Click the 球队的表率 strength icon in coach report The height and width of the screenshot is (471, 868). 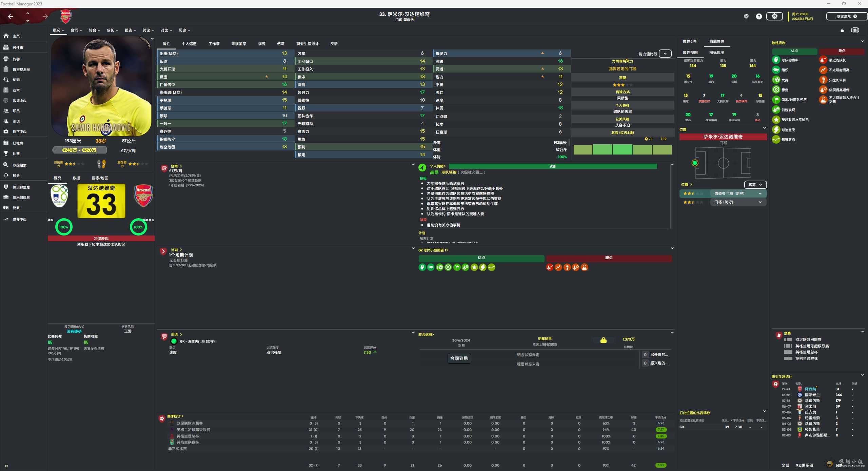[x=776, y=60]
